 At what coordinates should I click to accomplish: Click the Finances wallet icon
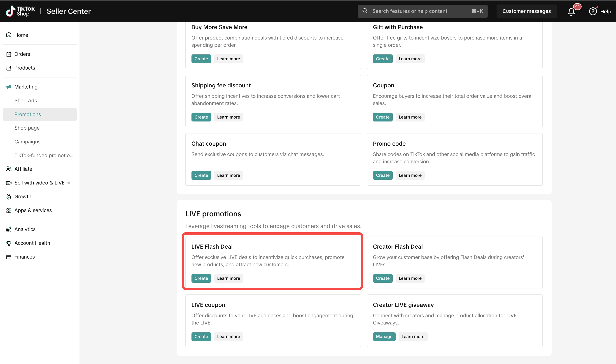pyautogui.click(x=9, y=257)
